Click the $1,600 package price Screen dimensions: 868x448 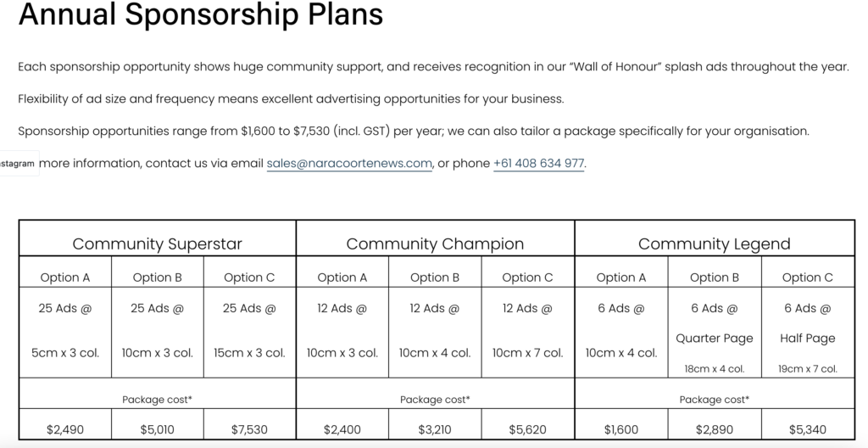[x=621, y=430]
